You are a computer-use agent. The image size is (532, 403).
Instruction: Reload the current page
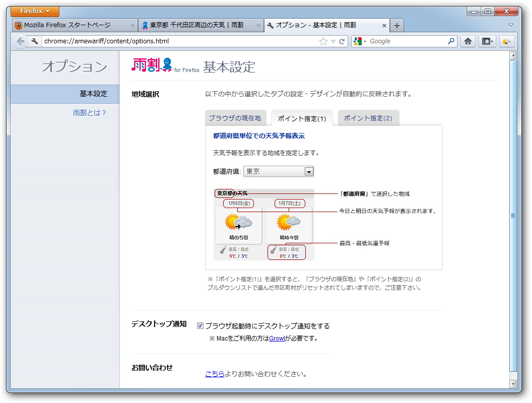(342, 41)
